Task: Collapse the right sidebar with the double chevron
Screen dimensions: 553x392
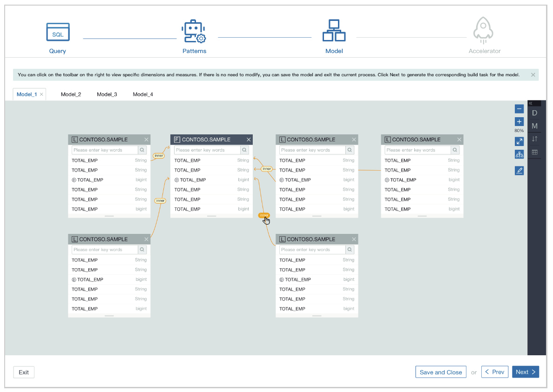Action: [531, 103]
